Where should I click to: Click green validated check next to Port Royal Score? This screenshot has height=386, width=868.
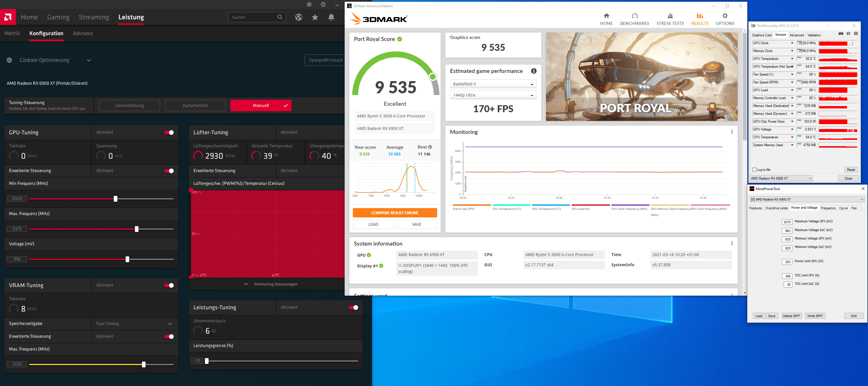pos(400,39)
